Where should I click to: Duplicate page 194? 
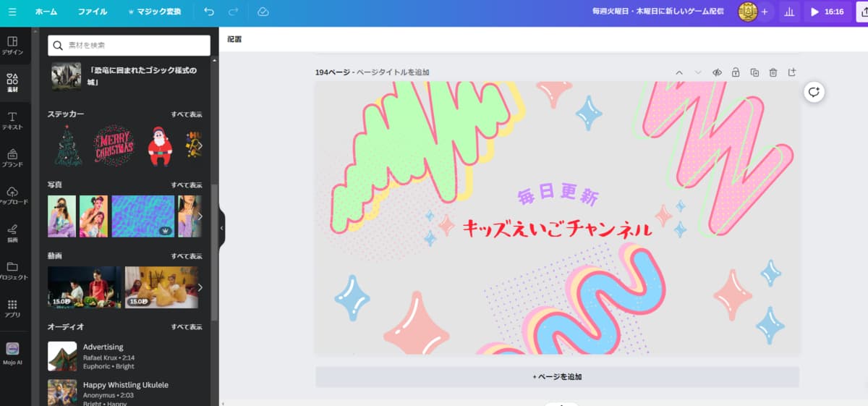[754, 72]
